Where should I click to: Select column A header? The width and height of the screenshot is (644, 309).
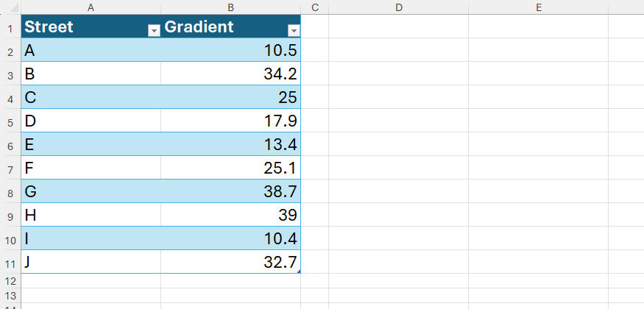click(91, 7)
